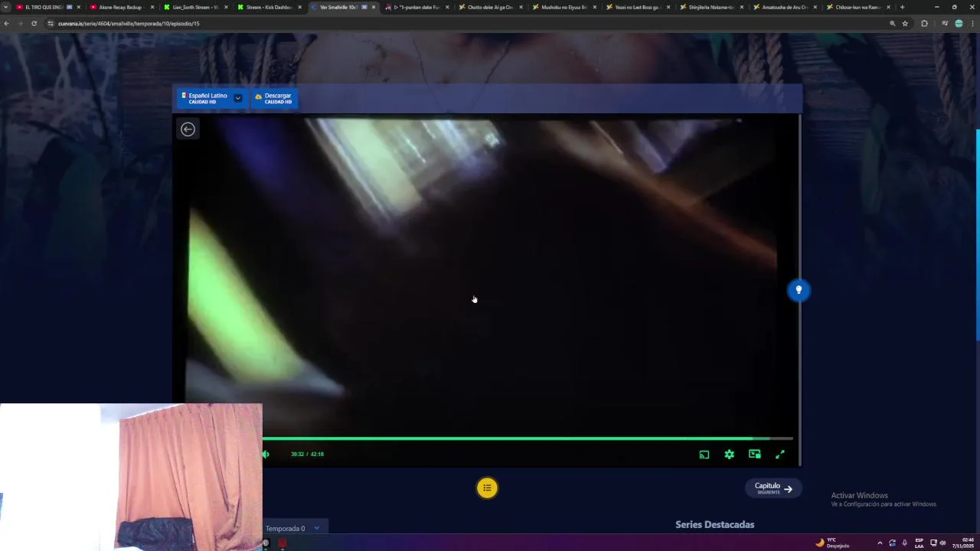The height and width of the screenshot is (551, 980).
Task: Mute the video with the volume icon
Action: 266,454
